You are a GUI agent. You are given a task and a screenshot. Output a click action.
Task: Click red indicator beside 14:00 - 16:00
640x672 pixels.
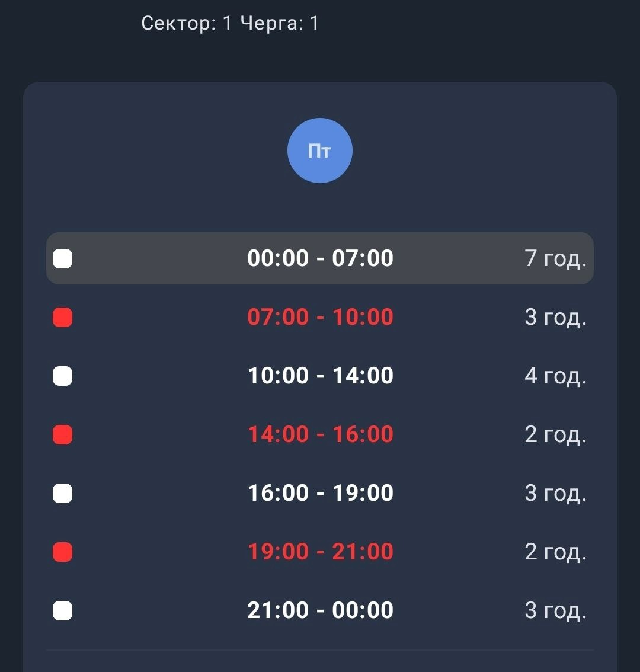tap(63, 434)
